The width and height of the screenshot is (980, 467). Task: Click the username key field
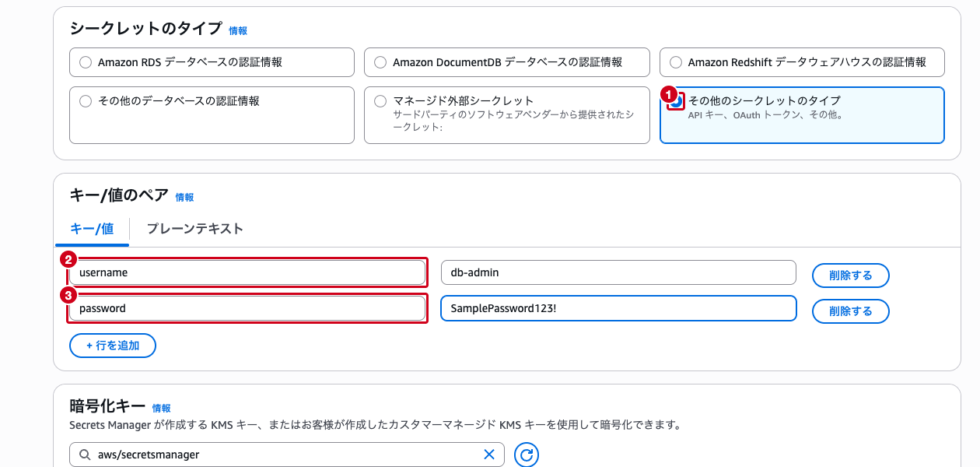click(x=247, y=273)
